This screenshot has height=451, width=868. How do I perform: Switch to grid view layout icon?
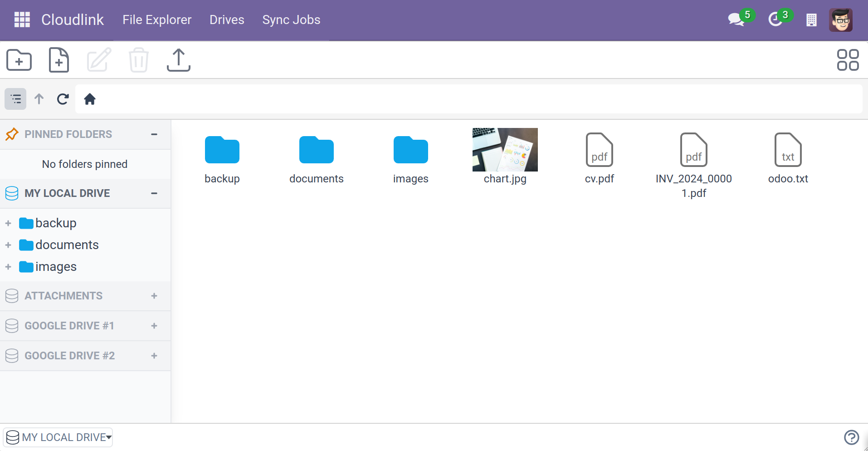pos(847,60)
